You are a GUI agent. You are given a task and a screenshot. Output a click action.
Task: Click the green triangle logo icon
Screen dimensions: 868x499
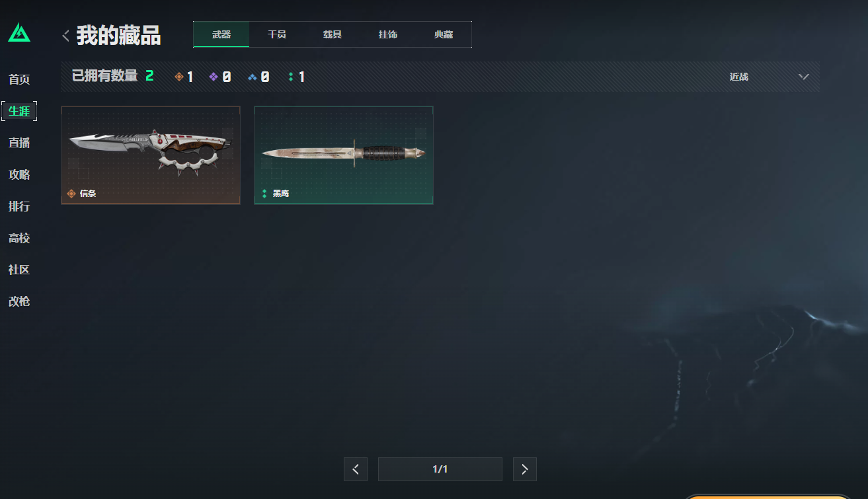[x=19, y=32]
